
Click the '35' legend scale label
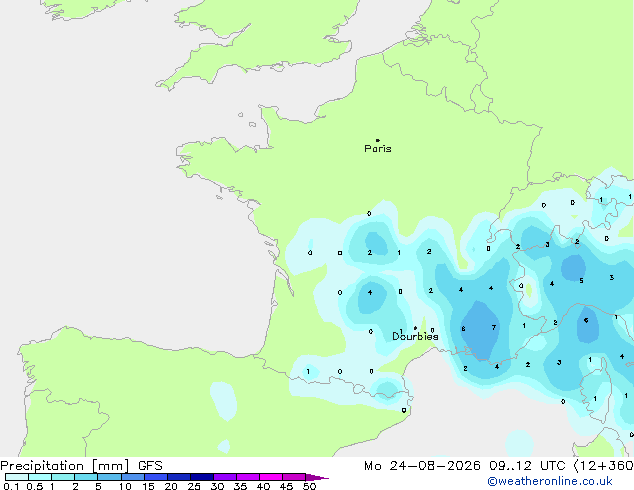[240, 486]
